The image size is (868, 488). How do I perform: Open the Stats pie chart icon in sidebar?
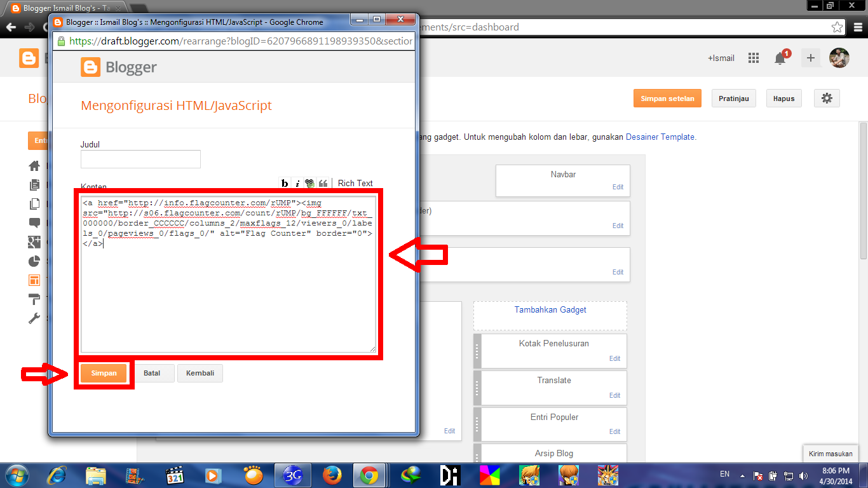(x=34, y=261)
